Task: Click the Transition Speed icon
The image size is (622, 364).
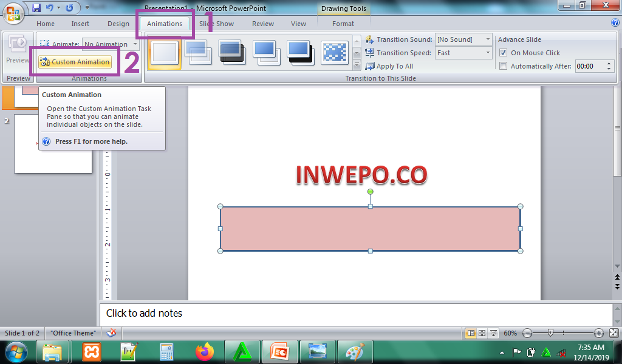Action: tap(369, 53)
